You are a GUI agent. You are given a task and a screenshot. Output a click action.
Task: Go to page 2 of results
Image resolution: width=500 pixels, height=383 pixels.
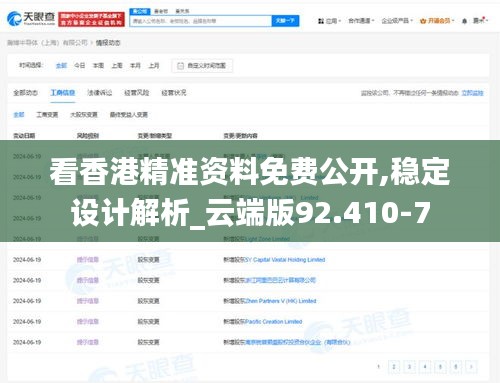(x=394, y=367)
